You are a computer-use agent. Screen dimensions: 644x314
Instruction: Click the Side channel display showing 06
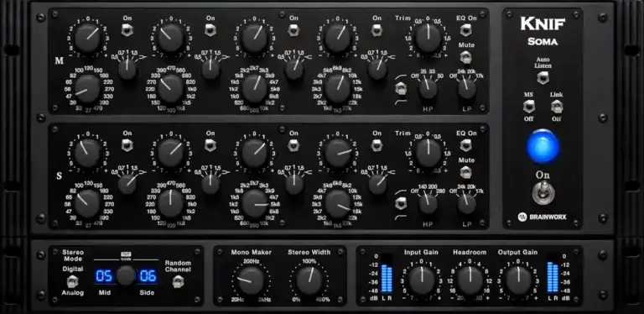click(148, 275)
